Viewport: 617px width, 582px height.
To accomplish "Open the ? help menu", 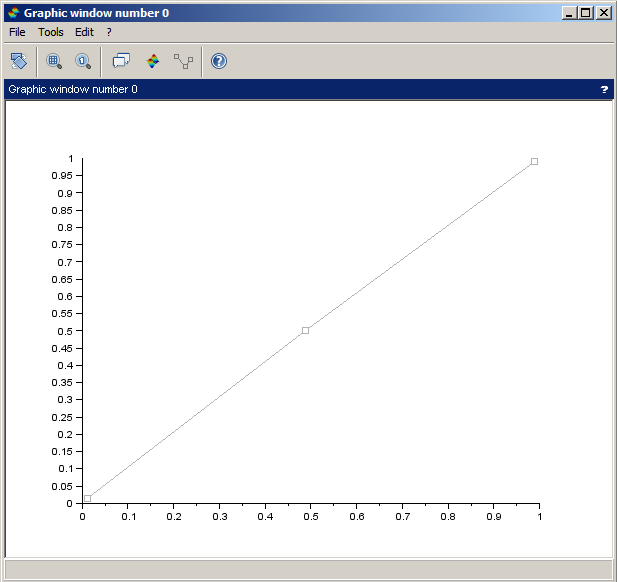I will (x=109, y=32).
